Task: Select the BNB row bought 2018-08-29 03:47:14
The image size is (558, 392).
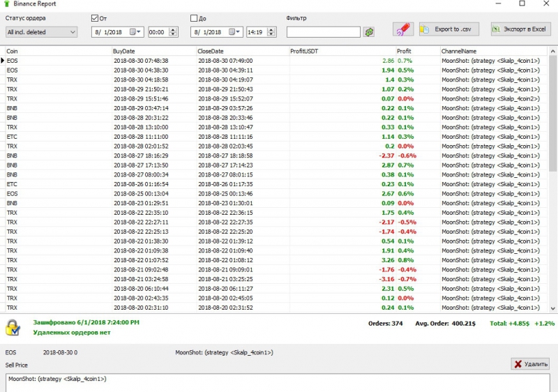Action: click(x=276, y=109)
